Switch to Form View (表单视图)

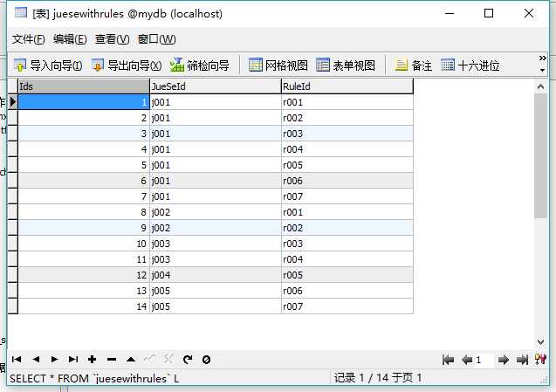click(x=346, y=65)
